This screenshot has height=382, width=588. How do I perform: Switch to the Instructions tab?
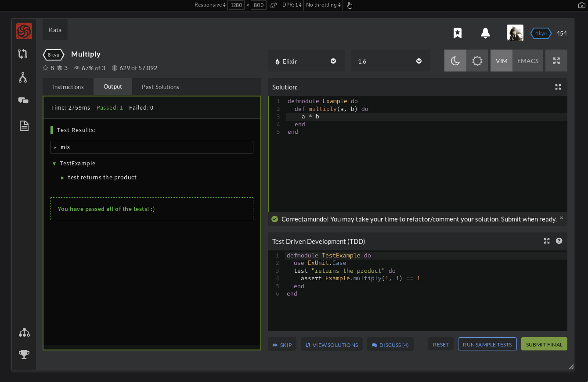coord(68,87)
